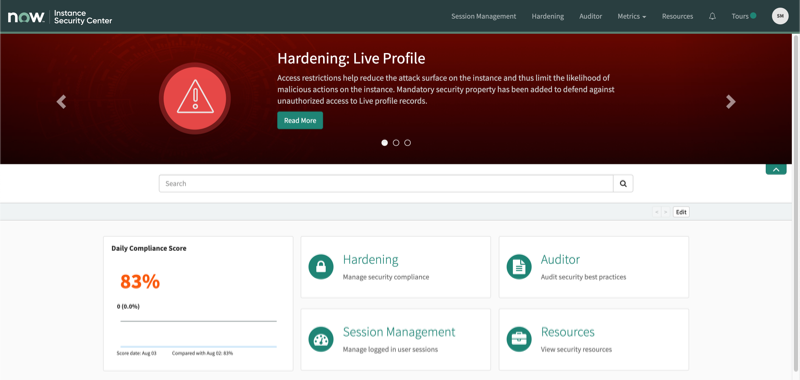Screen dimensions: 800x380
Task: Click the ServiceNow 'now' logo
Action: pos(26,17)
